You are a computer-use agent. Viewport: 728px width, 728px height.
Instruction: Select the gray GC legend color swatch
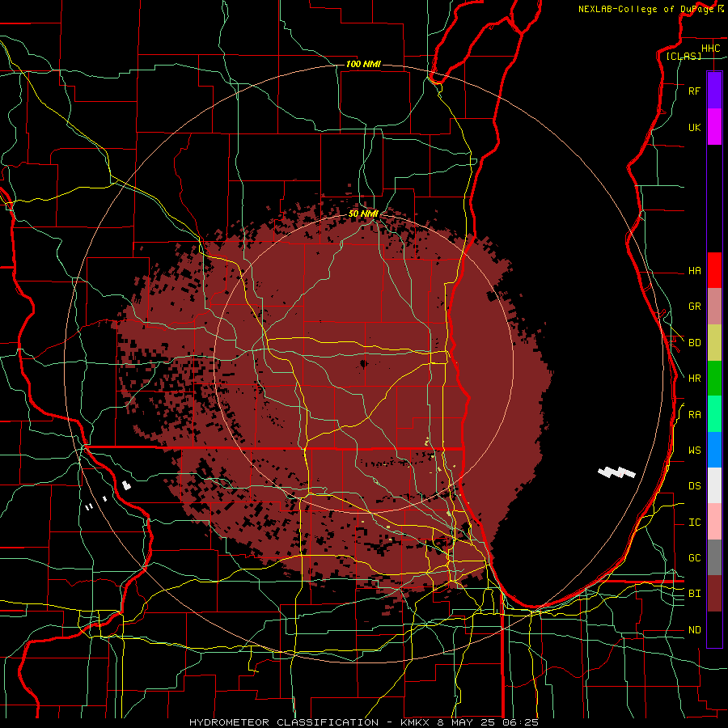pos(714,557)
